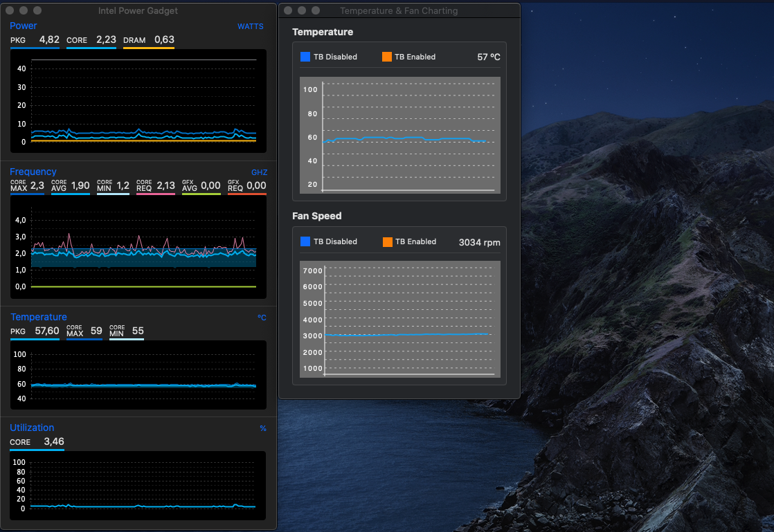This screenshot has width=774, height=532.
Task: Click the GFX AVG frequency legend
Action: coord(201,185)
